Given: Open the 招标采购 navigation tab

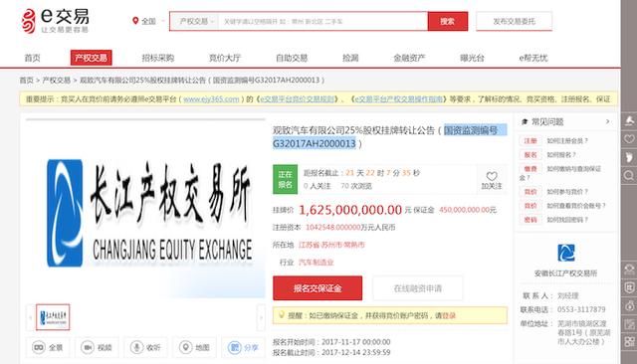Looking at the screenshot, I should [x=157, y=58].
